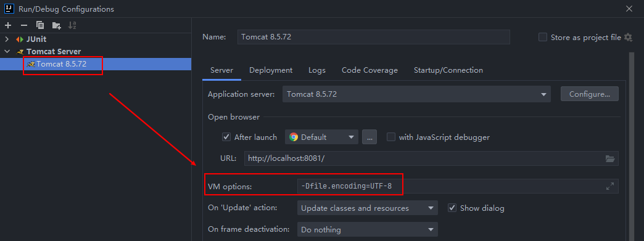This screenshot has width=644, height=241.
Task: Click the Tomcat Server group icon
Action: (19, 52)
